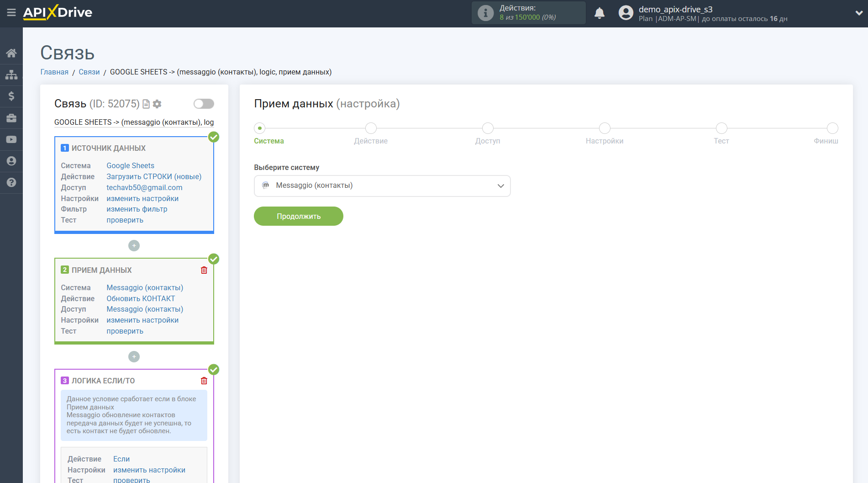Viewport: 868px width, 483px height.
Task: Open connection settings gear icon
Action: pos(157,104)
